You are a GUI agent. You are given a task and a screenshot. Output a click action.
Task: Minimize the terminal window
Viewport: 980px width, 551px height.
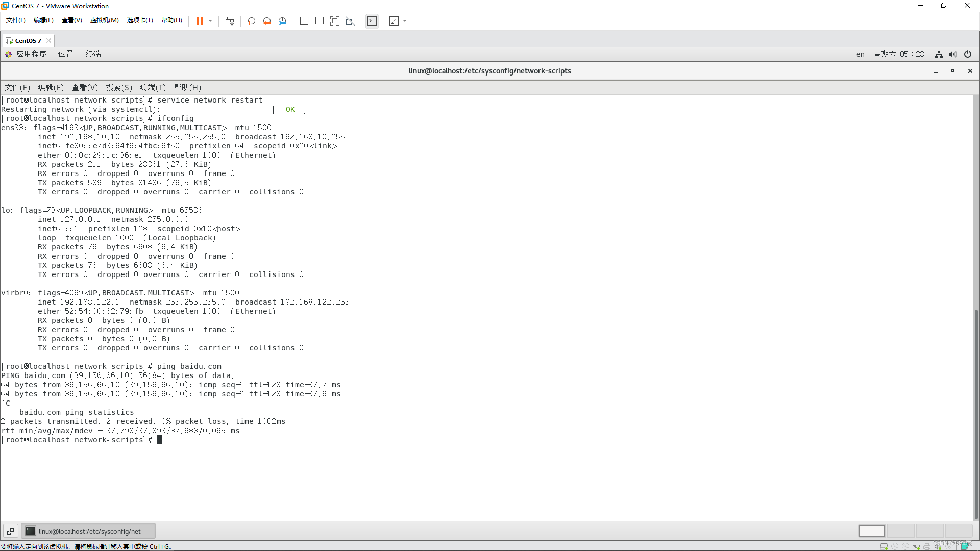pos(936,71)
